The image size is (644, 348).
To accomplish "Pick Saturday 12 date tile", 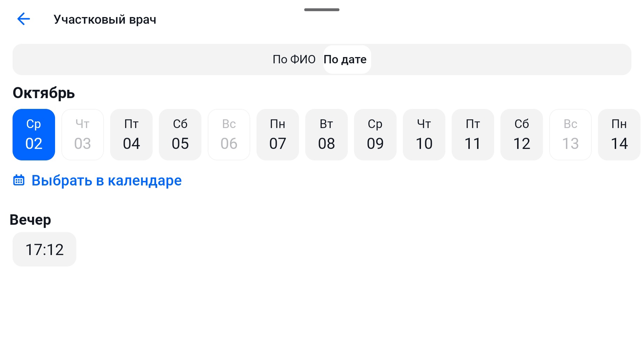I will coord(522,135).
